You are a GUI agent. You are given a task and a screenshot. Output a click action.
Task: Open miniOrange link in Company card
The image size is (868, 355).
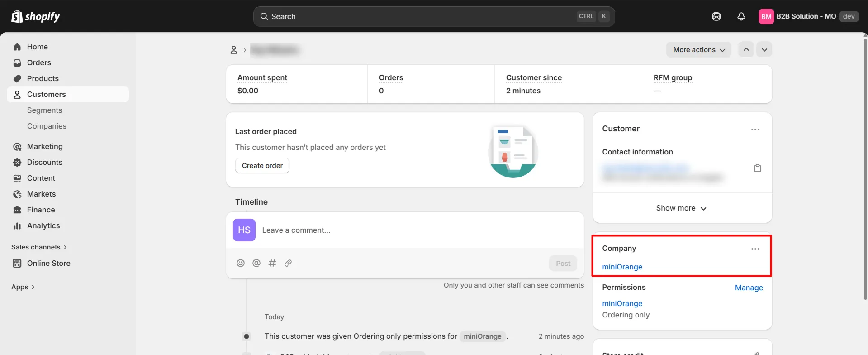pyautogui.click(x=622, y=267)
